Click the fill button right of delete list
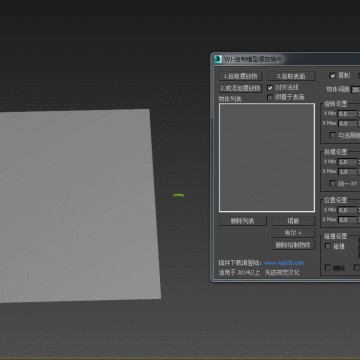The height and width of the screenshot is (360, 360). 293,221
